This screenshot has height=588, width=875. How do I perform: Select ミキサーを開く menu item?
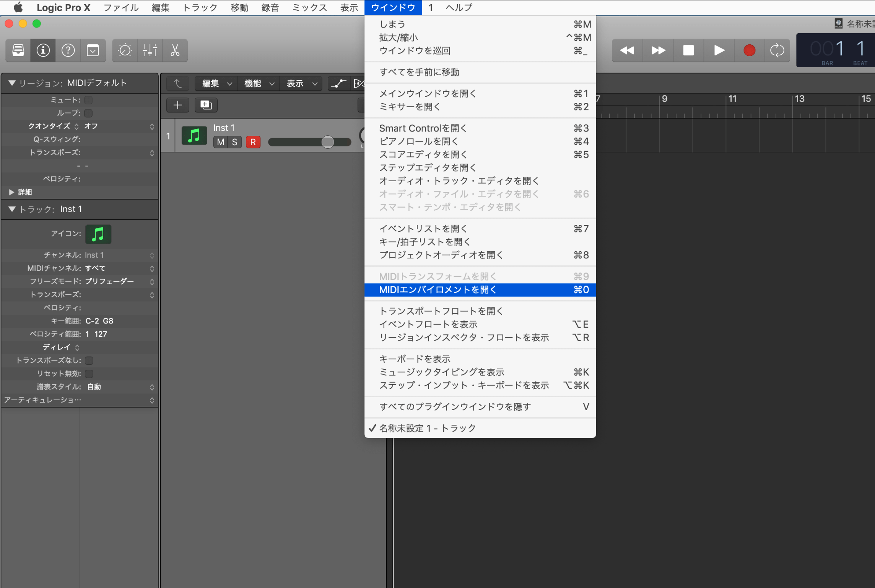480,107
